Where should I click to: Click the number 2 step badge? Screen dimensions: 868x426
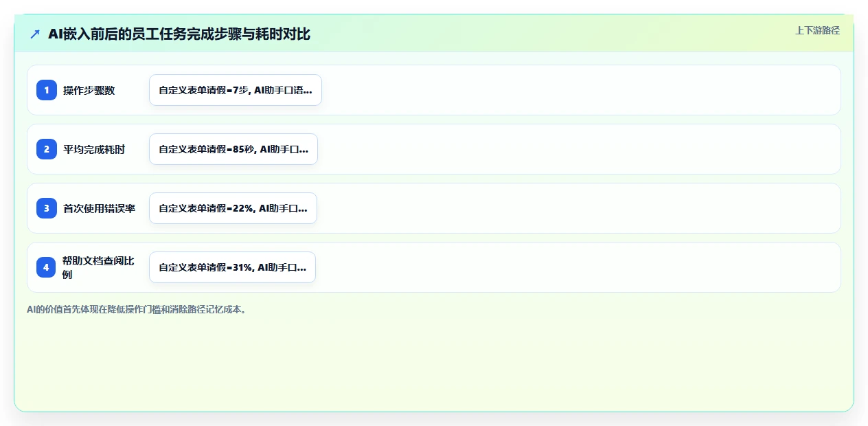tap(47, 149)
